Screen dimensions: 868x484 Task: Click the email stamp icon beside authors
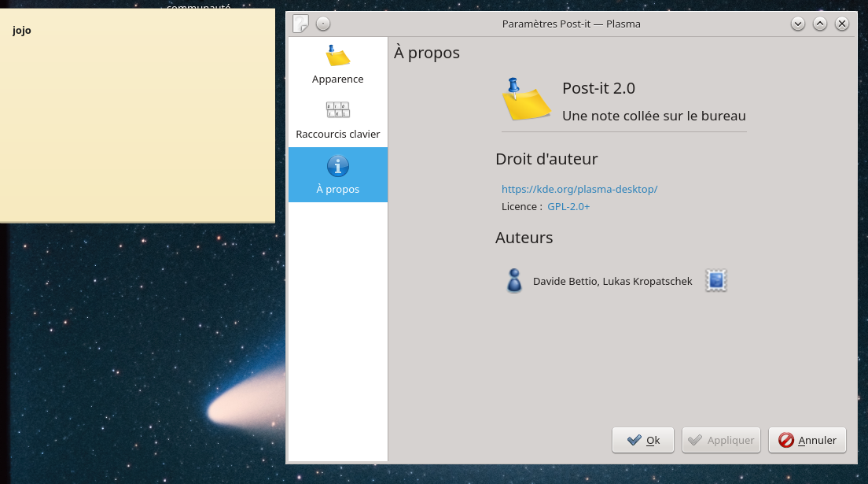point(715,280)
